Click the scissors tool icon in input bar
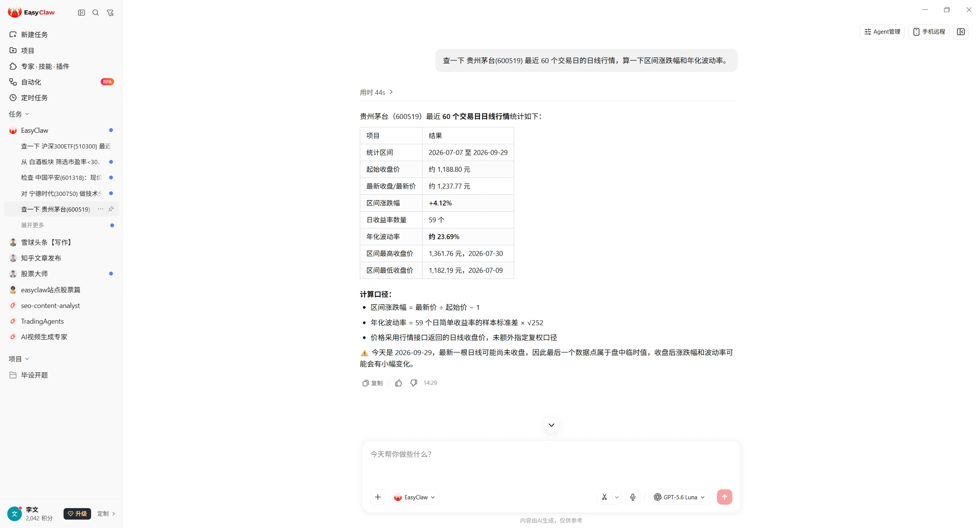Image resolution: width=980 pixels, height=528 pixels. coord(604,497)
